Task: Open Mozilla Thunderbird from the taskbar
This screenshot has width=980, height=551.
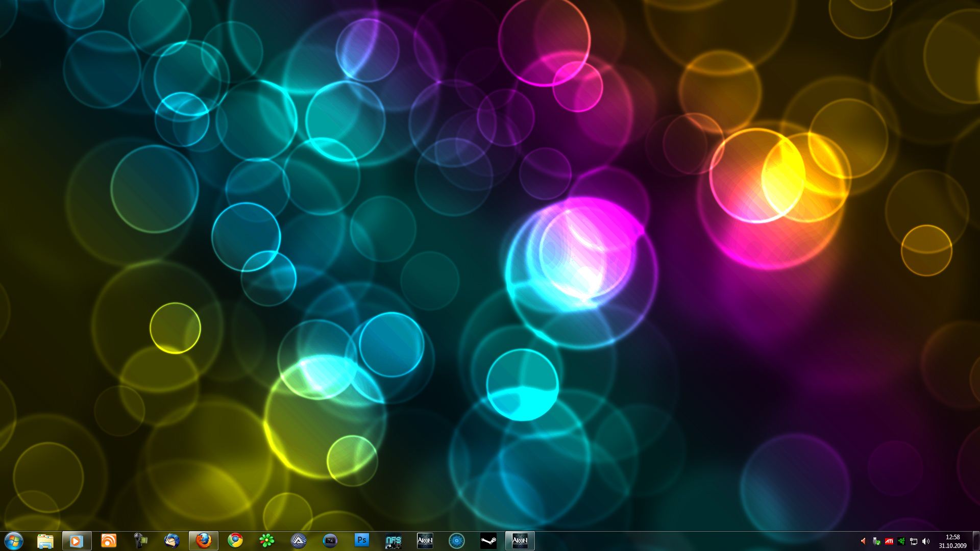Action: [x=171, y=540]
